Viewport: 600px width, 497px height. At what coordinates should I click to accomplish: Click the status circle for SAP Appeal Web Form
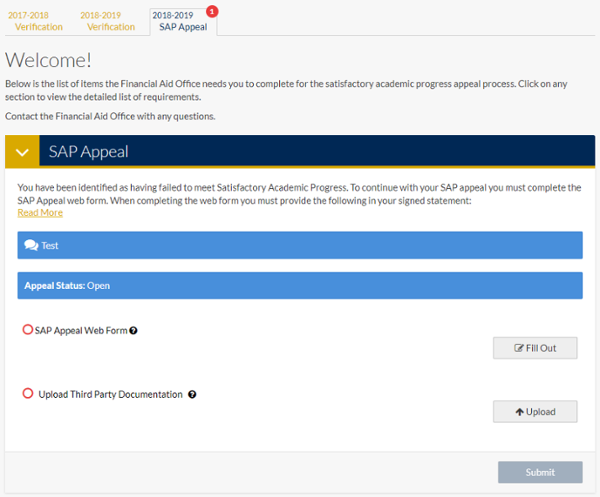[x=28, y=329]
